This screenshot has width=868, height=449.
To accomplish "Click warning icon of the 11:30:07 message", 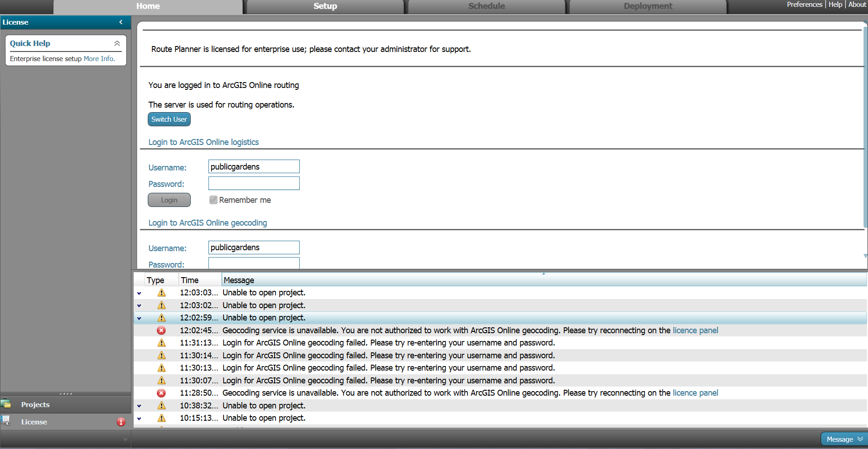I will [161, 381].
